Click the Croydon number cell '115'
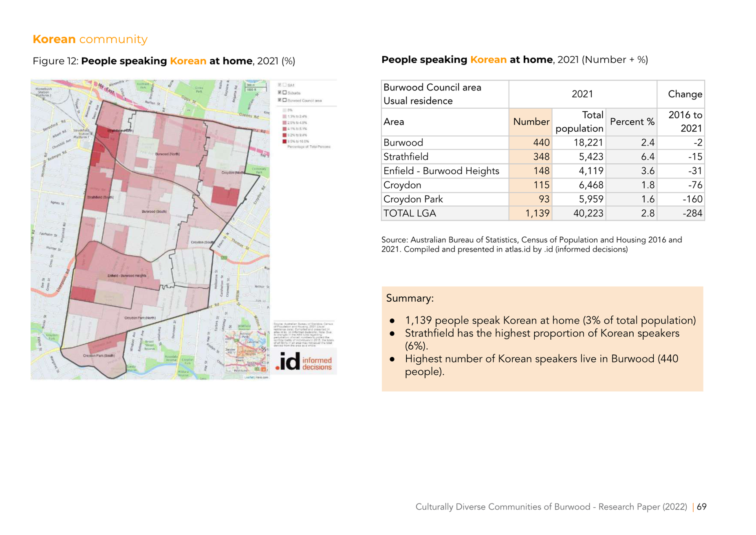Viewport: 756px width, 535px height. pos(531,185)
